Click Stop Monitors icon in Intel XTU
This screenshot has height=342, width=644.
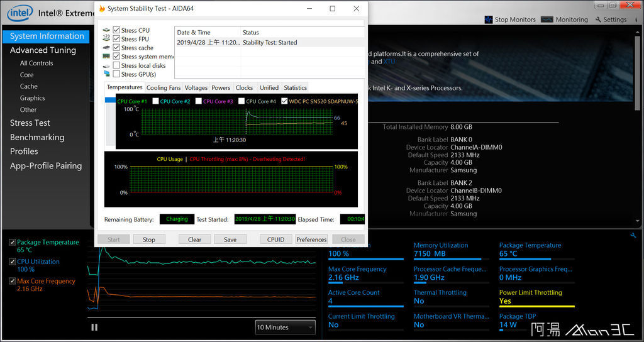tap(488, 19)
